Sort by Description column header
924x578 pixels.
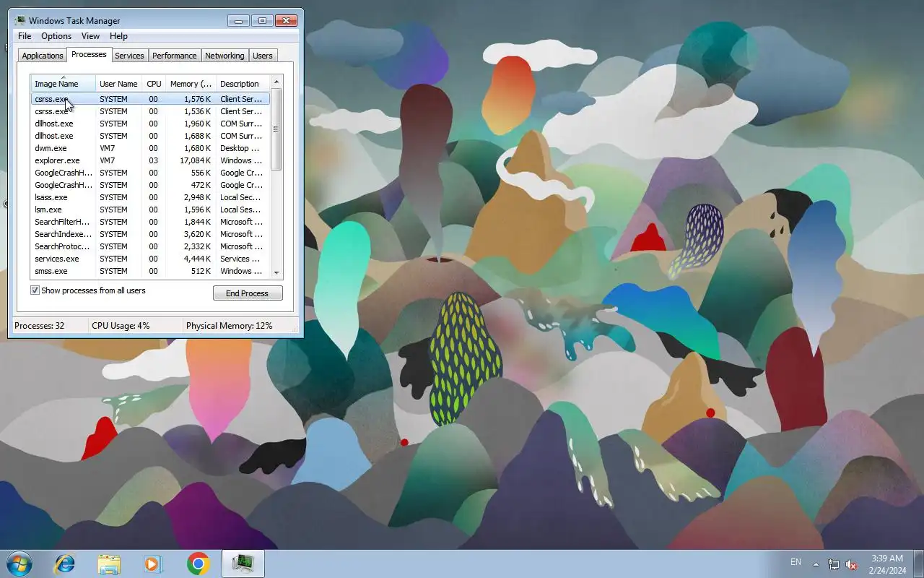click(243, 84)
